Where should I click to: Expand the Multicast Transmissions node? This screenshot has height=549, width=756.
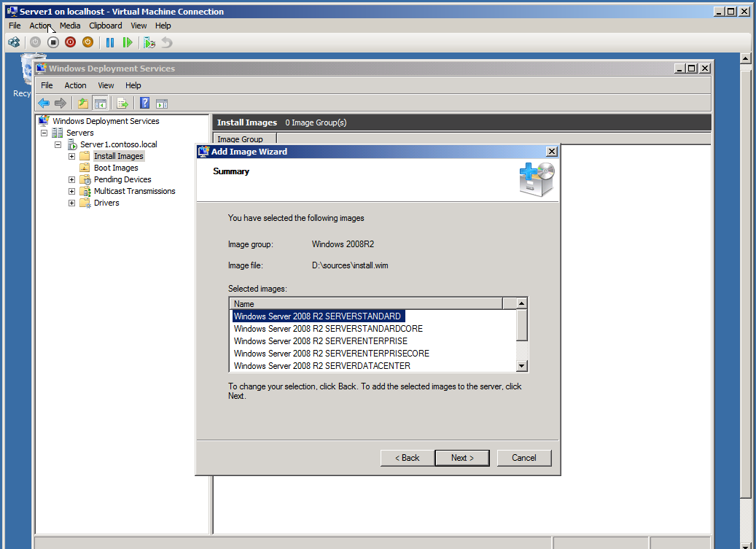click(71, 191)
